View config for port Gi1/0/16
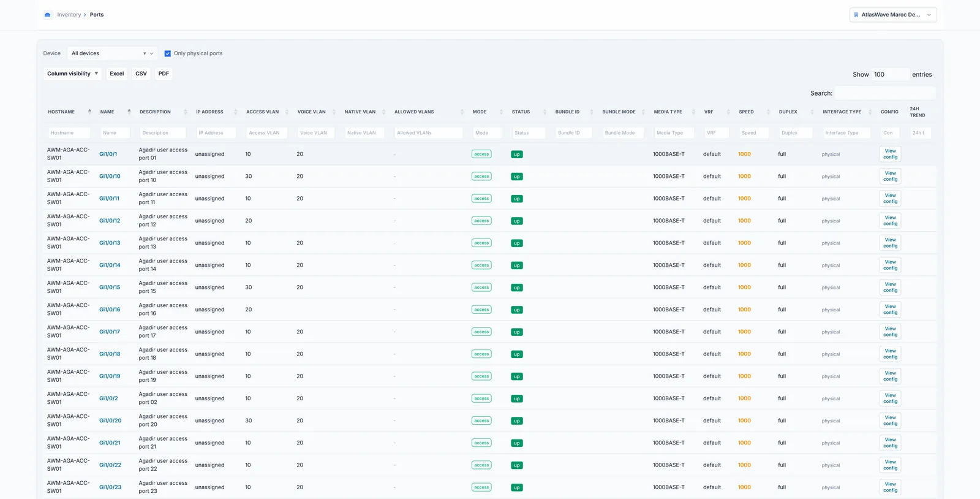 pyautogui.click(x=891, y=310)
